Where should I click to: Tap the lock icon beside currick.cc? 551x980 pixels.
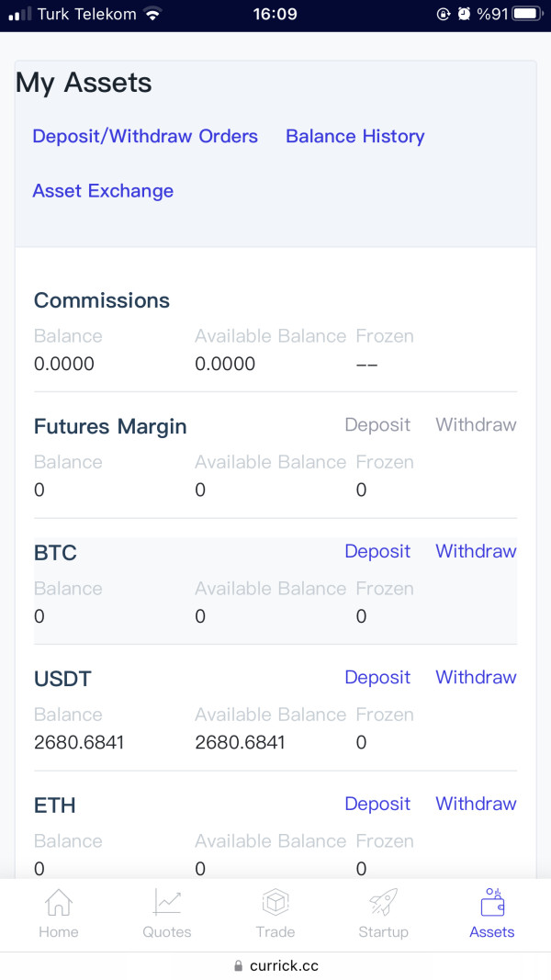[x=238, y=966]
